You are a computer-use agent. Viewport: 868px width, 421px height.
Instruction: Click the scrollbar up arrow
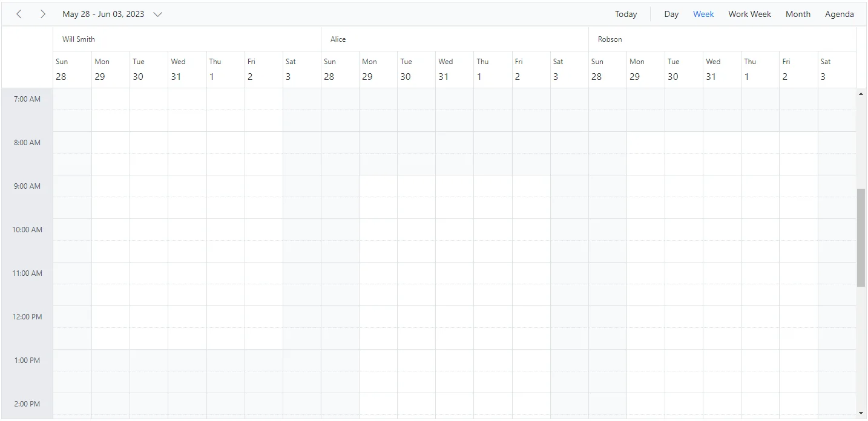coord(861,94)
